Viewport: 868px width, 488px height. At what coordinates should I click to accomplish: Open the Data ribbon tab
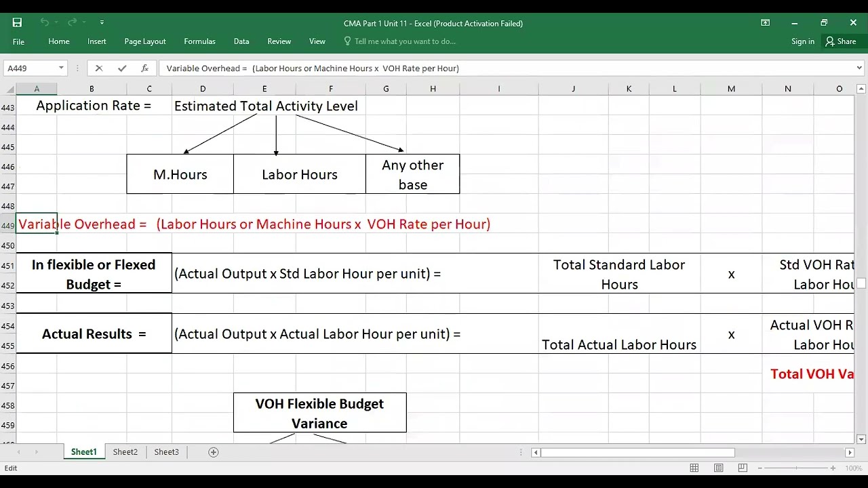click(241, 41)
